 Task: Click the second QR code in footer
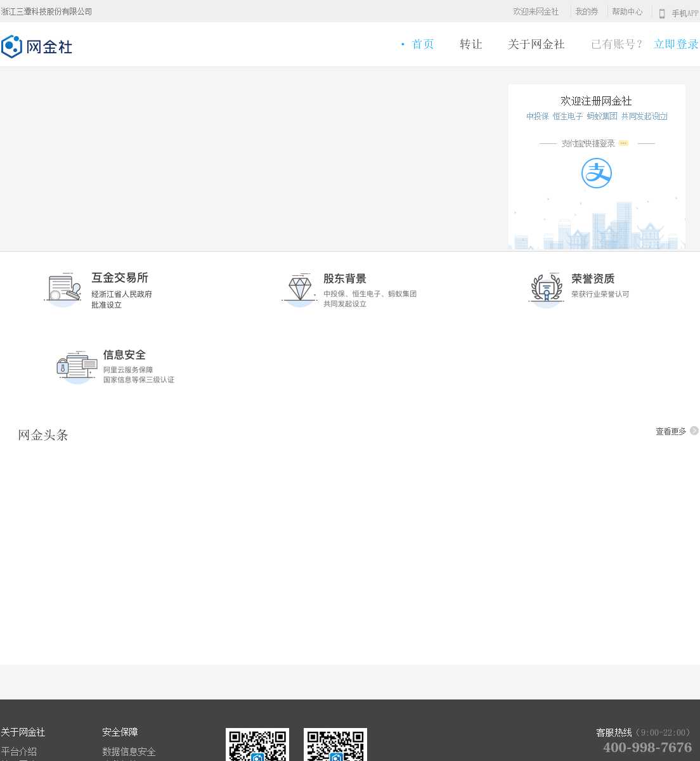point(335,746)
